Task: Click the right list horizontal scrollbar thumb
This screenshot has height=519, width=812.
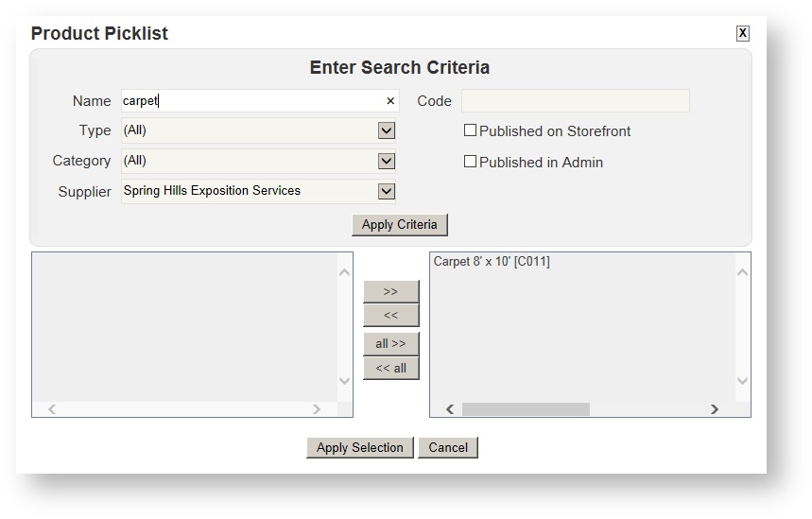Action: pos(526,409)
